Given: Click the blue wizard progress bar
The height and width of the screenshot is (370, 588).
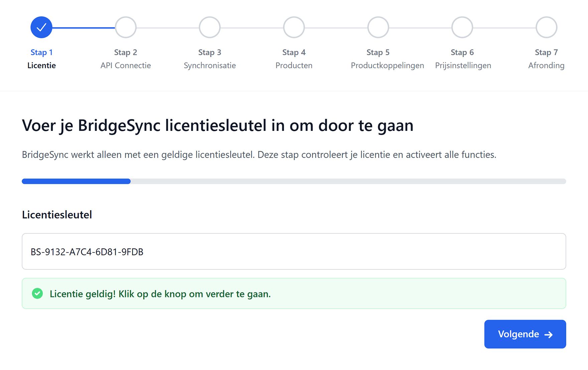Looking at the screenshot, I should pos(294,181).
